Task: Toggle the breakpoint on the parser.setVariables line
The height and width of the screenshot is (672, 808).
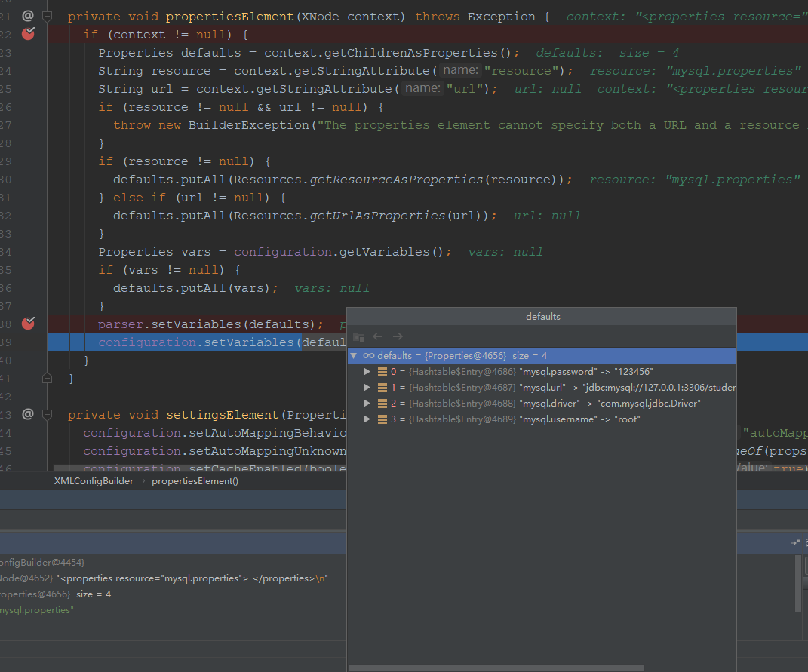Action: (28, 324)
